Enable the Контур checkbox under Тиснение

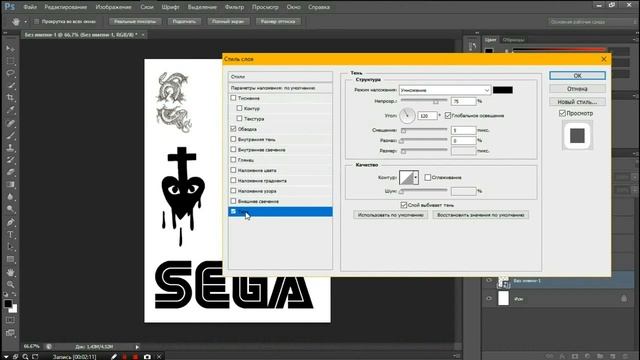pyautogui.click(x=239, y=108)
